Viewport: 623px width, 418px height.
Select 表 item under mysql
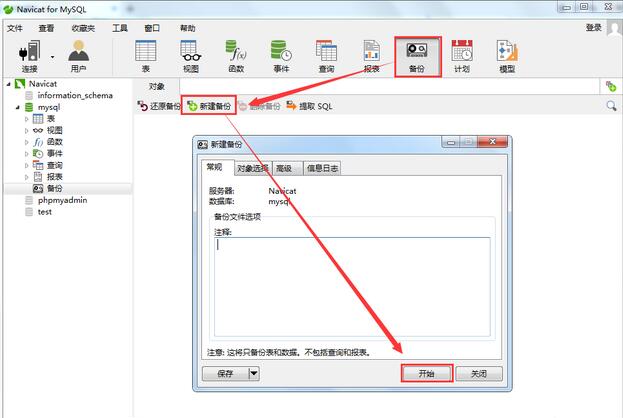[44, 118]
